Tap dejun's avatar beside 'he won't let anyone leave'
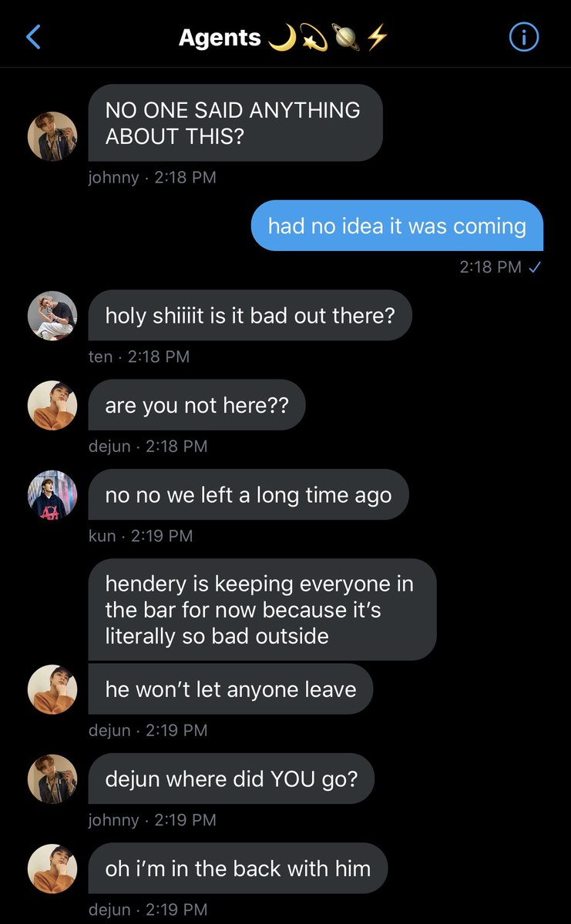Image resolution: width=571 pixels, height=924 pixels. click(x=52, y=689)
